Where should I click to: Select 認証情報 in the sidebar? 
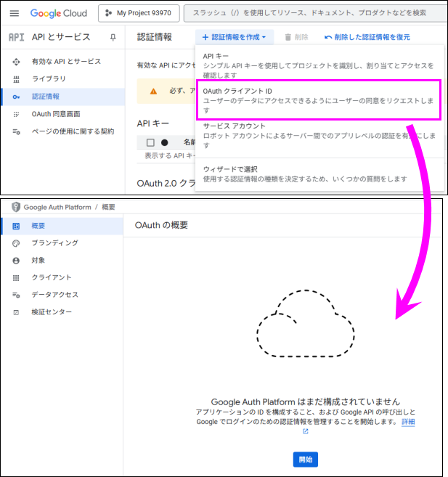click(62, 97)
